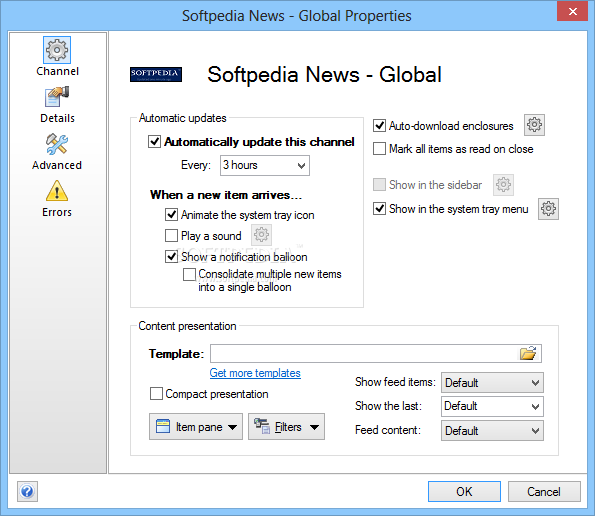
Task: Open the Feed content dropdown
Action: [492, 431]
